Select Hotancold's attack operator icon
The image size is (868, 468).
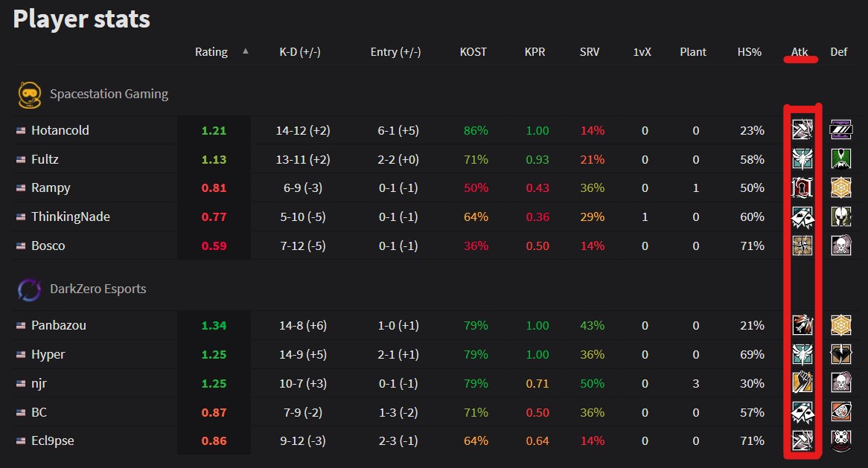(802, 130)
